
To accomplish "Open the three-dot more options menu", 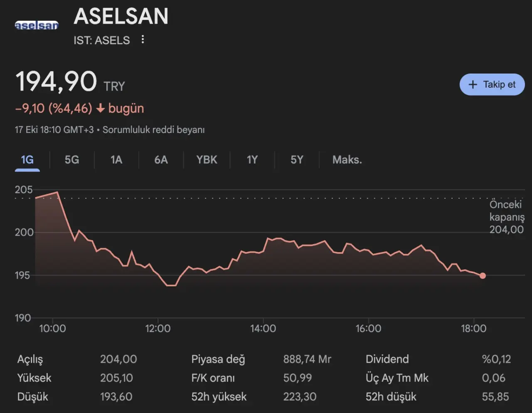I will (143, 39).
